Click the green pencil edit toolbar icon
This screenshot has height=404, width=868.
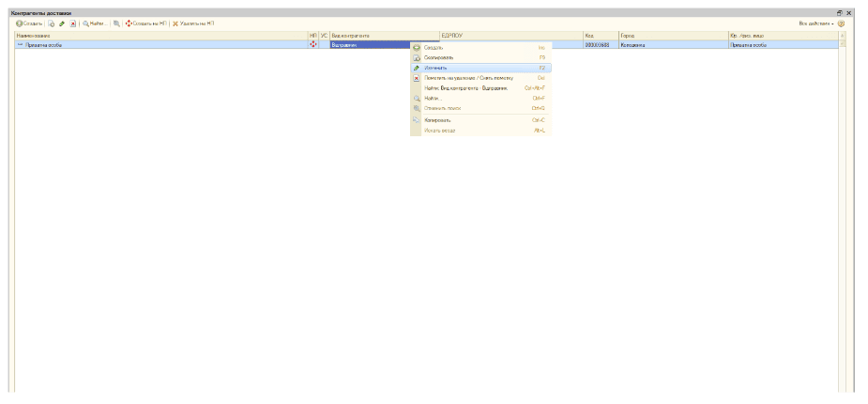point(62,23)
